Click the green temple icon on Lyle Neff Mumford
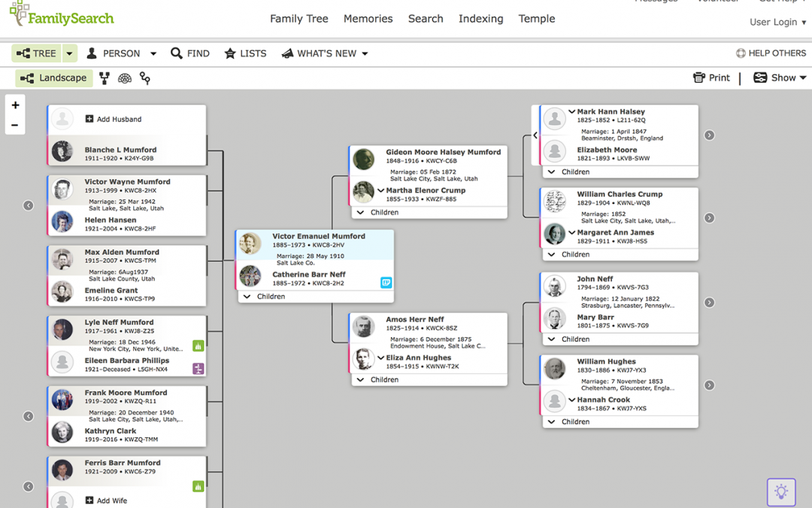812x508 pixels. (198, 344)
